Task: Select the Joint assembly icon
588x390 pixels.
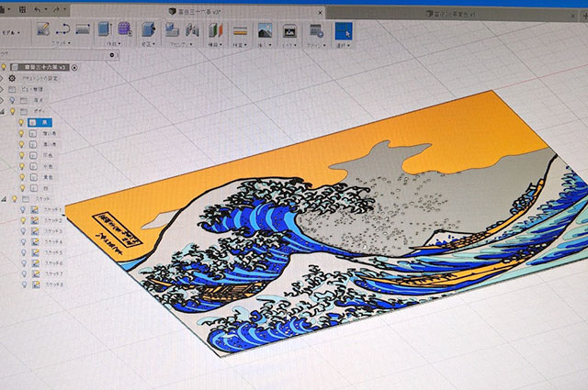Action: (x=192, y=30)
